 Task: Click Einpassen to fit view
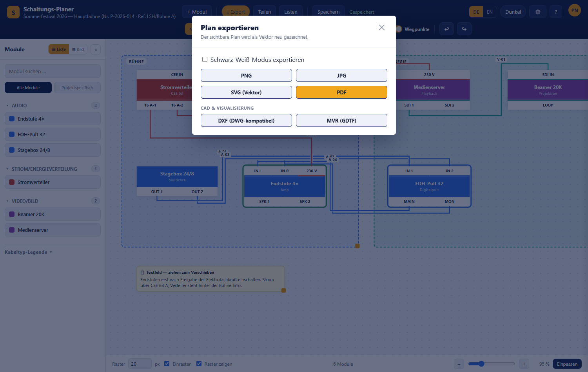(567, 364)
